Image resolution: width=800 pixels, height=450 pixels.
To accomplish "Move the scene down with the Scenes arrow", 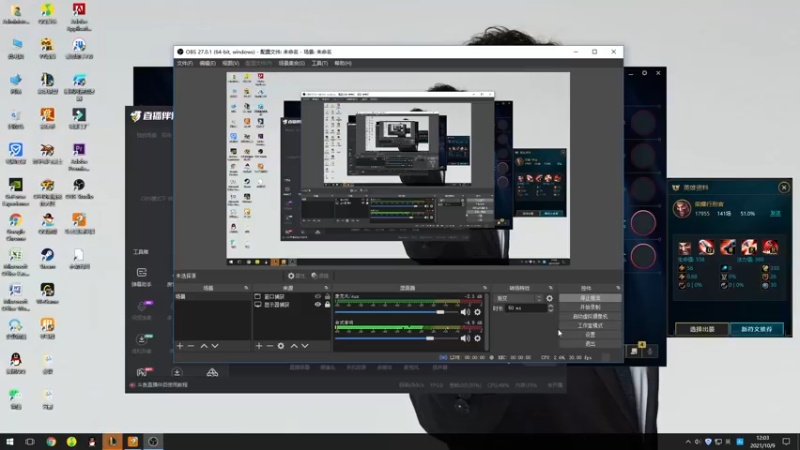I will click(x=215, y=346).
